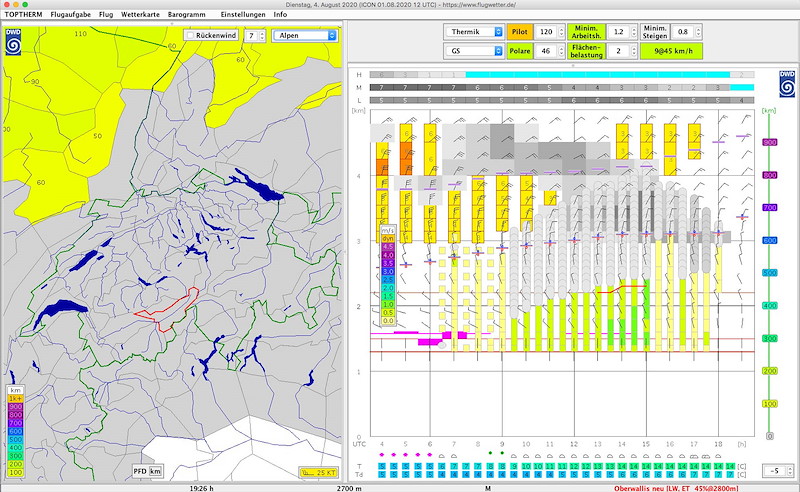Click the L cloud layer row label
This screenshot has height=492, width=800.
click(x=359, y=101)
